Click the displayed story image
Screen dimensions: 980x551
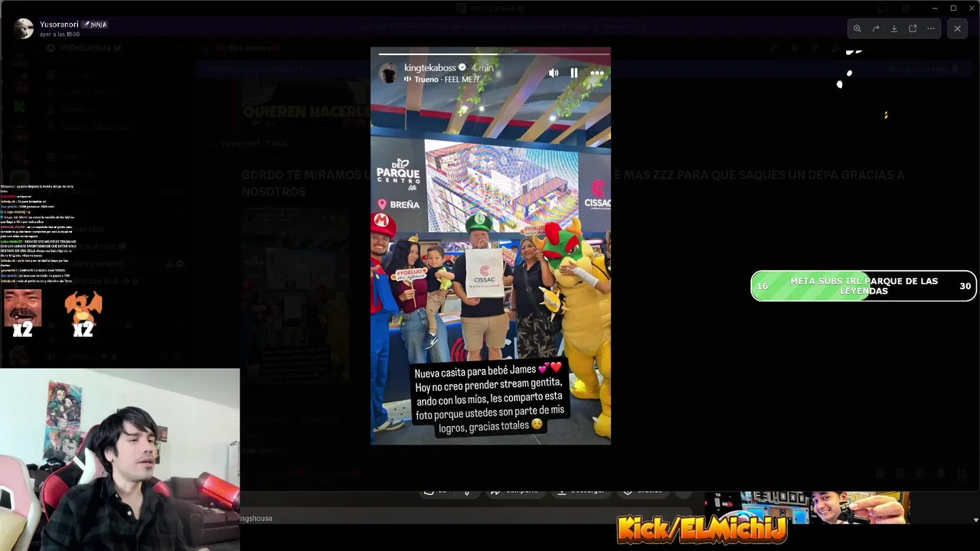pyautogui.click(x=491, y=246)
